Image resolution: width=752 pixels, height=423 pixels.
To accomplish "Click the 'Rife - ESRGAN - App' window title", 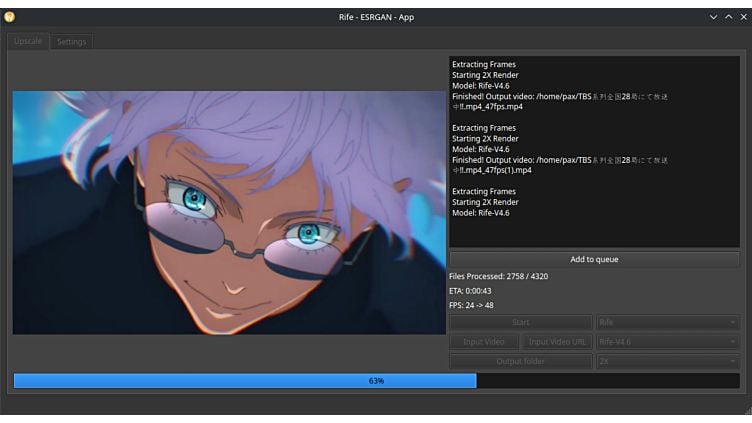I will click(x=376, y=17).
